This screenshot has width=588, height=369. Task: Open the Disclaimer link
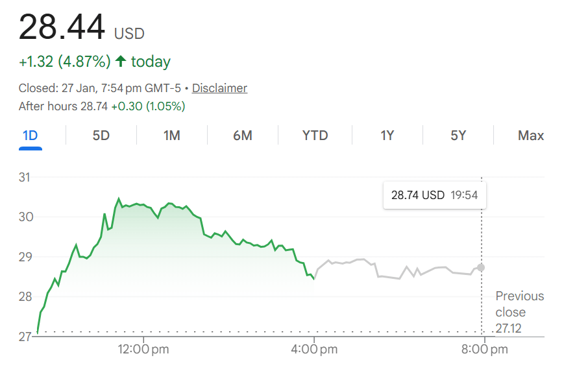point(219,88)
